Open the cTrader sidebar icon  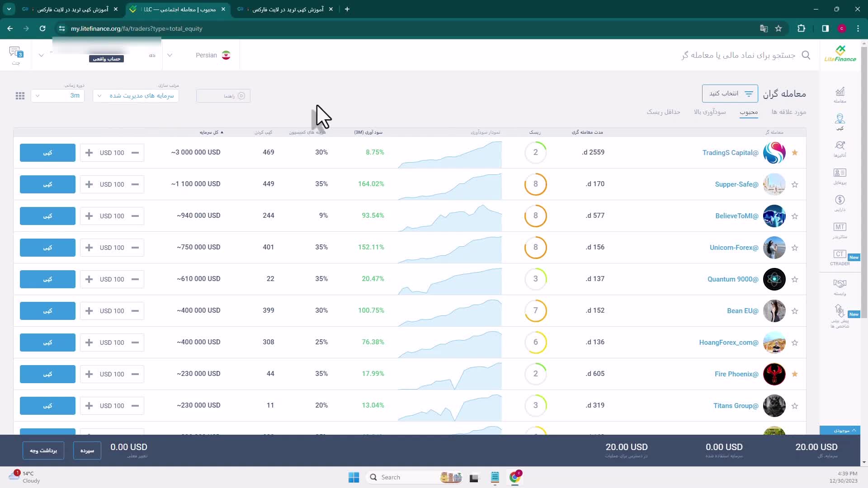(x=840, y=254)
